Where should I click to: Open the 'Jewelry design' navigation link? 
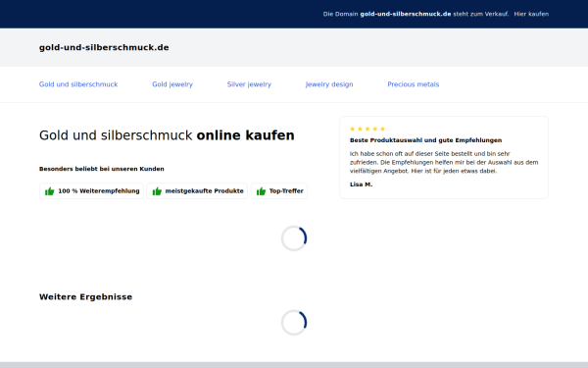point(329,84)
